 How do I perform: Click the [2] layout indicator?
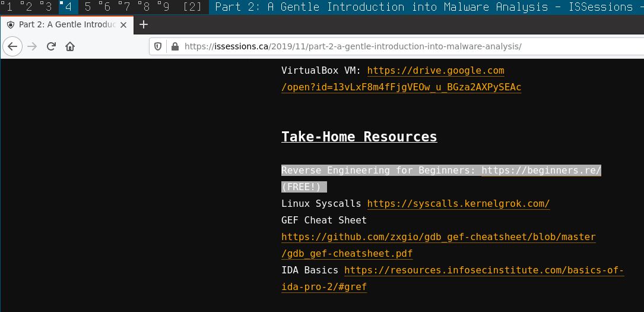(x=193, y=7)
